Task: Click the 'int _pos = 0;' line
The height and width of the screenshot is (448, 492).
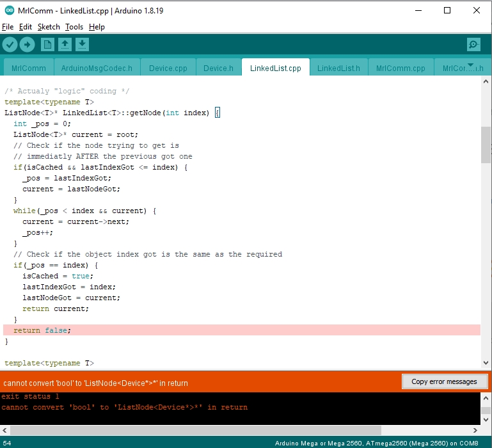Action: click(x=42, y=124)
